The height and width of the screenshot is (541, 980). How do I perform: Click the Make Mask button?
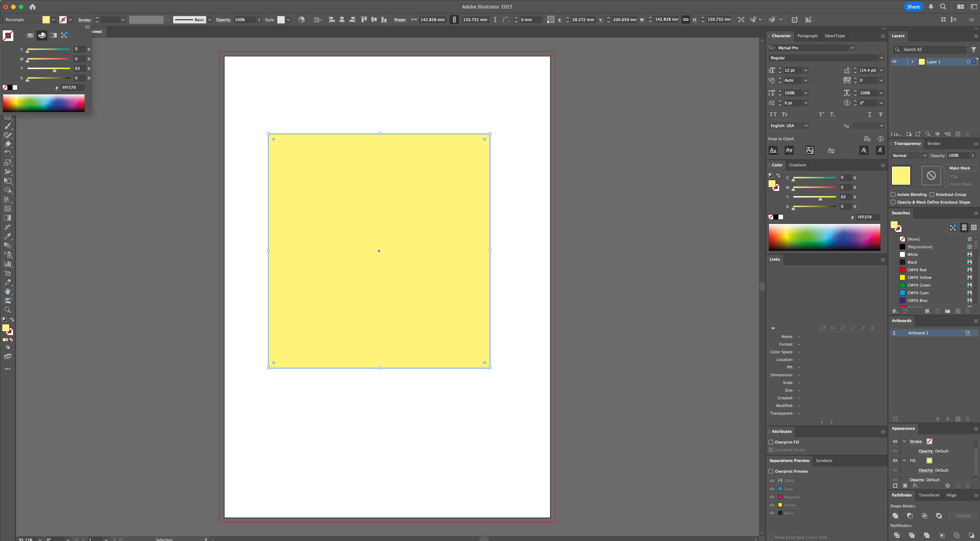coord(959,168)
